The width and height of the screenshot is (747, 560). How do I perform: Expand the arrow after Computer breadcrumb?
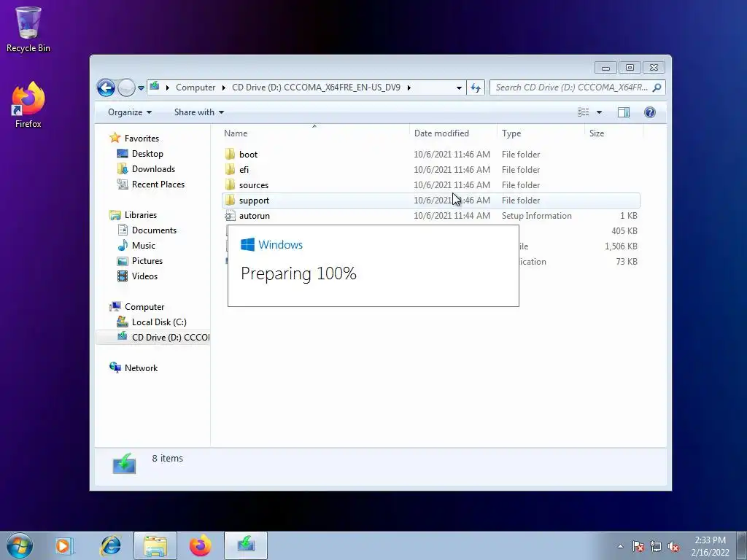point(223,87)
